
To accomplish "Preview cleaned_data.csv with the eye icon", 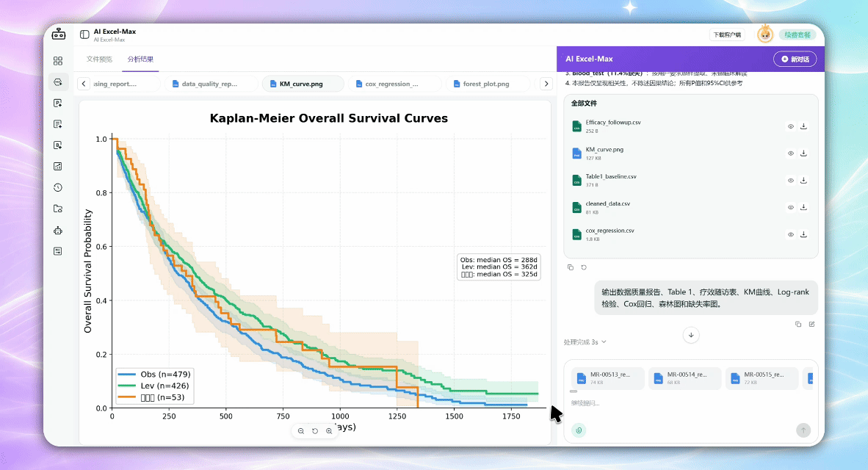I will pyautogui.click(x=790, y=208).
